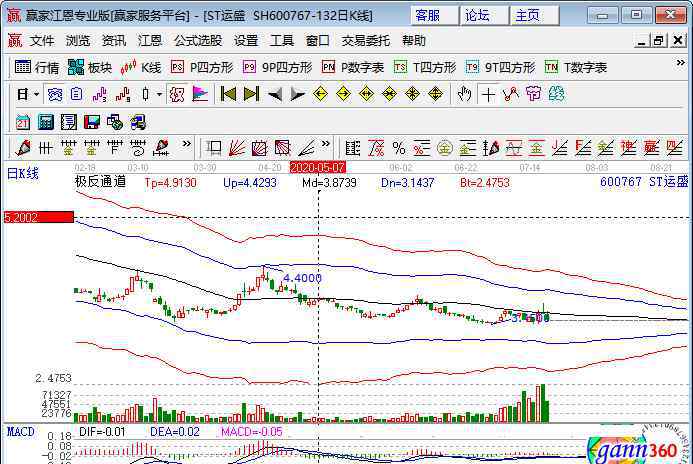Click the calendar icon in third toolbar
Viewport: 693px width, 464px height.
(22, 121)
